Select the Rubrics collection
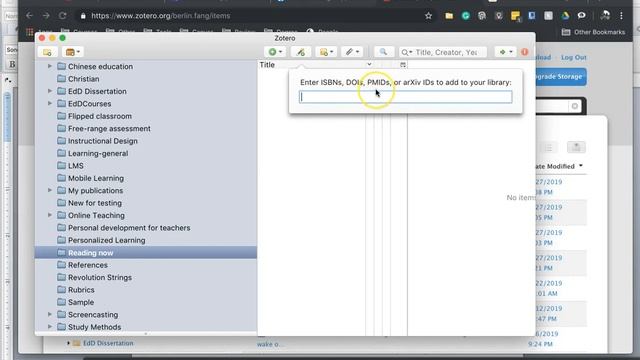Viewport: 640px width, 360px height. tap(81, 290)
